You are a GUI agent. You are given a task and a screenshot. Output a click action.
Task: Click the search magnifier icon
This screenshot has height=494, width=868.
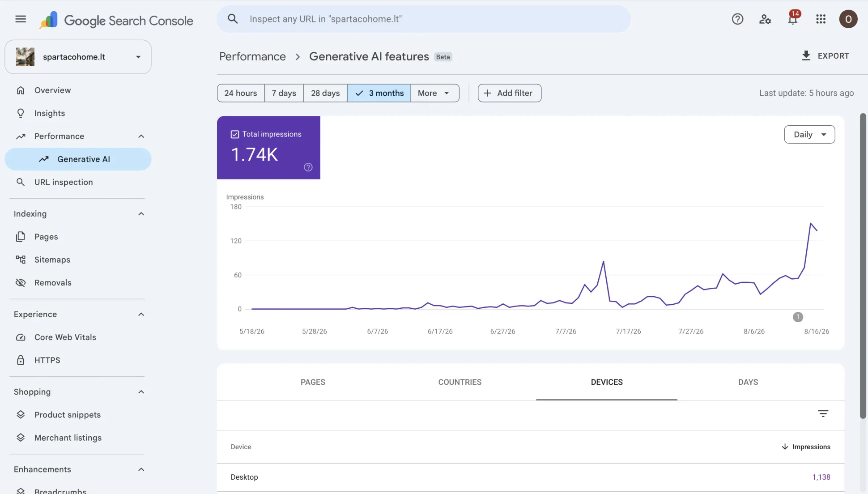point(233,19)
